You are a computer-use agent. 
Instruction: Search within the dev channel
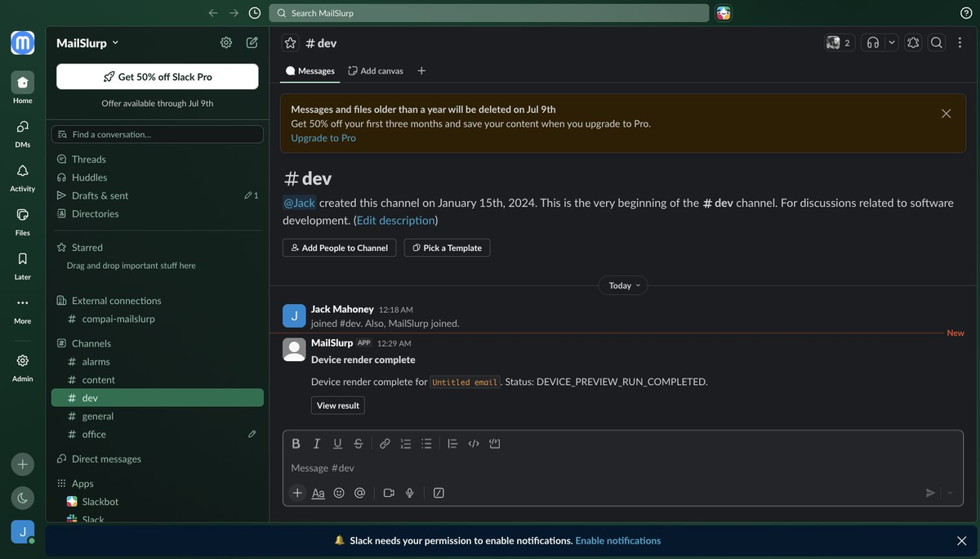click(x=937, y=42)
